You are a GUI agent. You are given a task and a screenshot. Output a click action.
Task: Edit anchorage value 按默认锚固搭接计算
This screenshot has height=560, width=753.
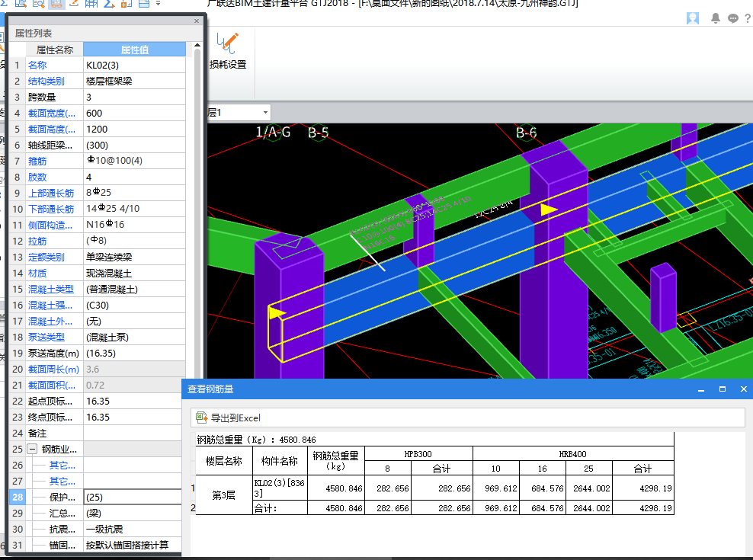pyautogui.click(x=133, y=545)
